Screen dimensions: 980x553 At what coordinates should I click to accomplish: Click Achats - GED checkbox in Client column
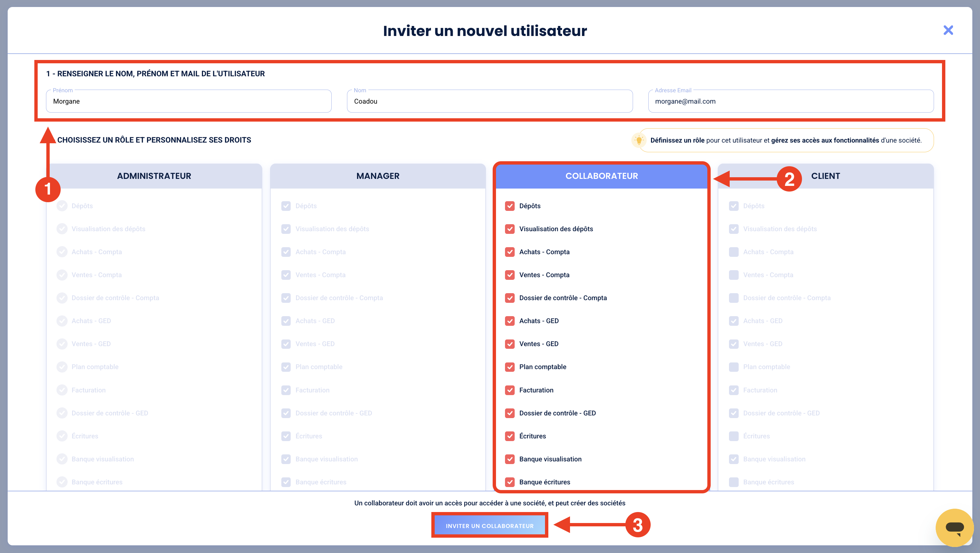(x=734, y=321)
